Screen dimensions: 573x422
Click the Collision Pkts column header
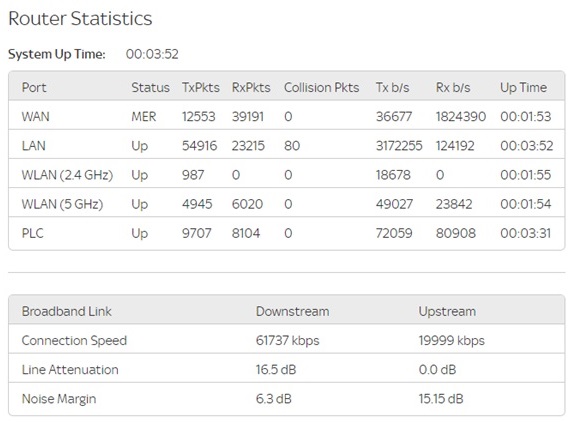[x=322, y=87]
